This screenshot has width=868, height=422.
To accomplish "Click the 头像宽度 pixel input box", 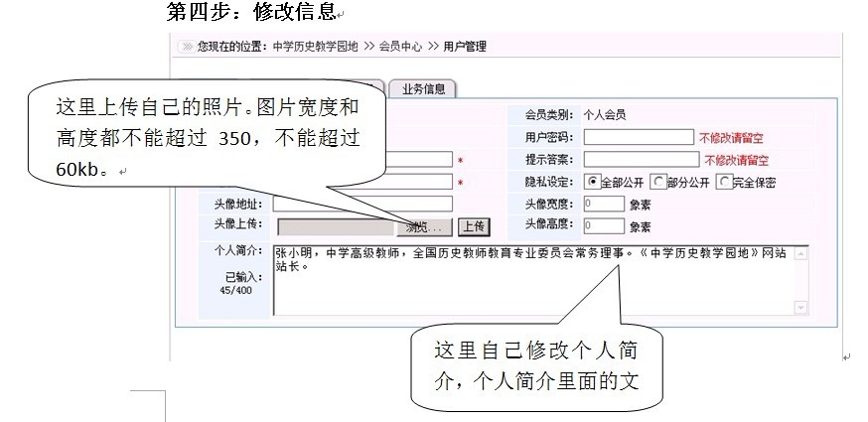I will [604, 204].
